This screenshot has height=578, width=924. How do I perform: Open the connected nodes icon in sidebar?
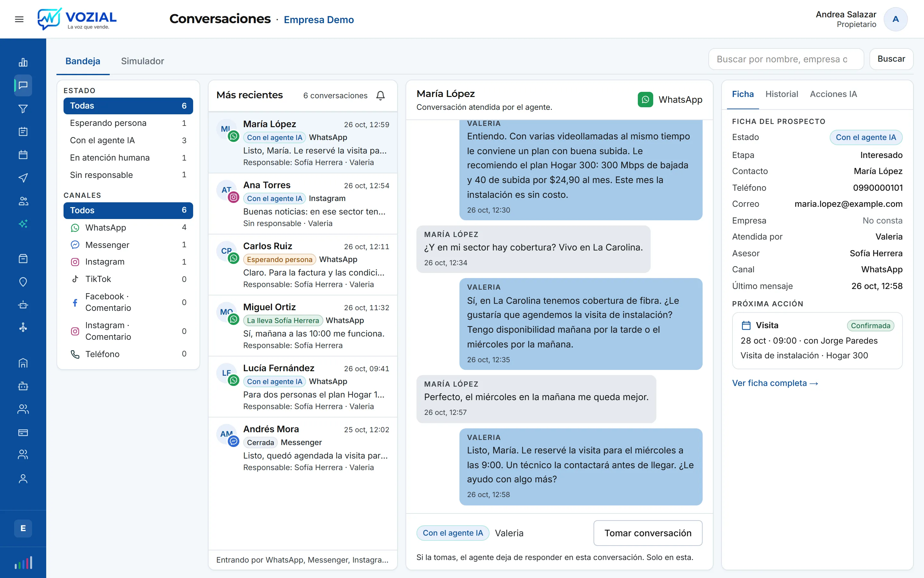click(23, 328)
